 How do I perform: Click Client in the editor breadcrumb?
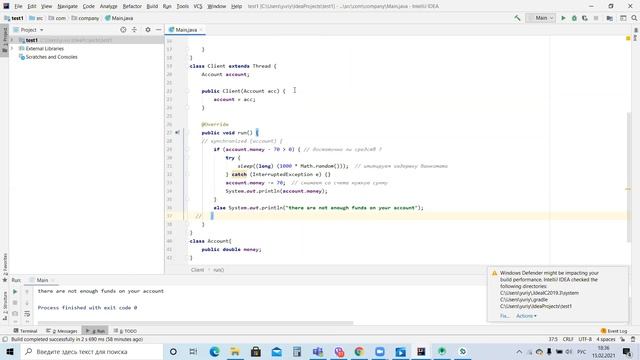[197, 270]
